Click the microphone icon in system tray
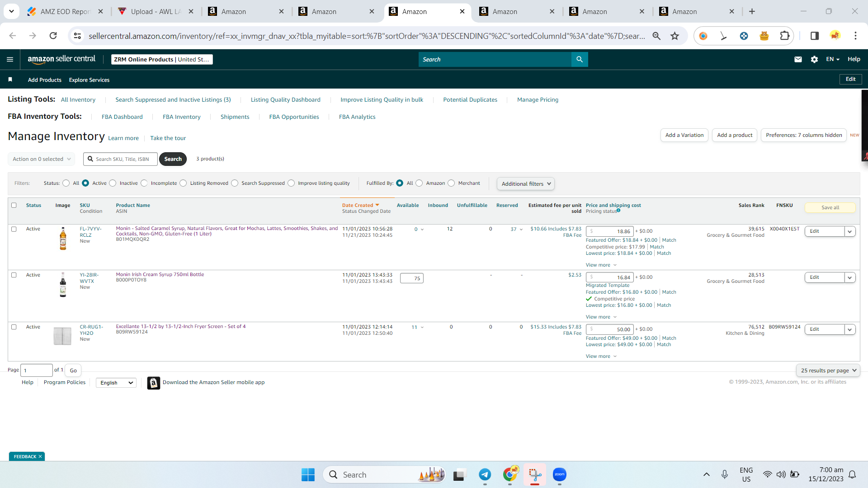Image resolution: width=868 pixels, height=488 pixels. (724, 474)
